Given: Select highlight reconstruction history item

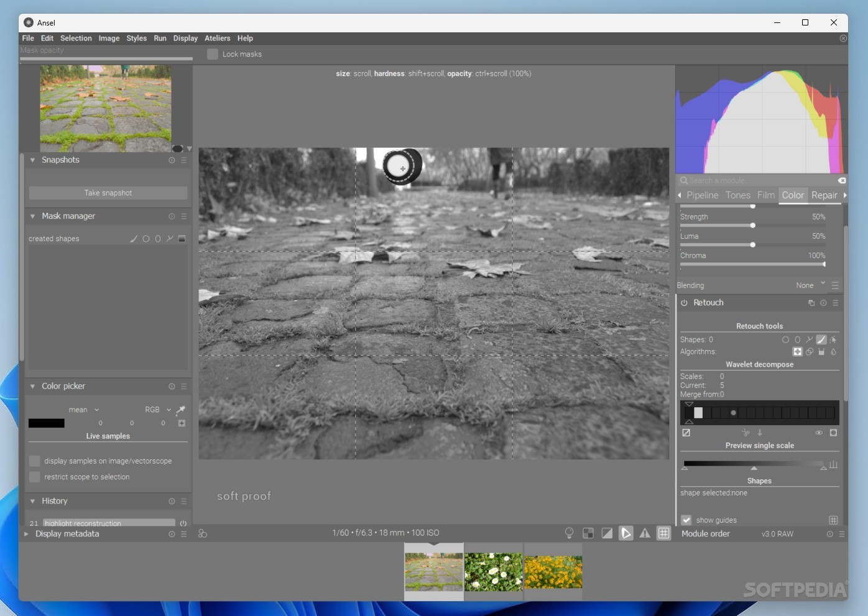Looking at the screenshot, I should (109, 523).
